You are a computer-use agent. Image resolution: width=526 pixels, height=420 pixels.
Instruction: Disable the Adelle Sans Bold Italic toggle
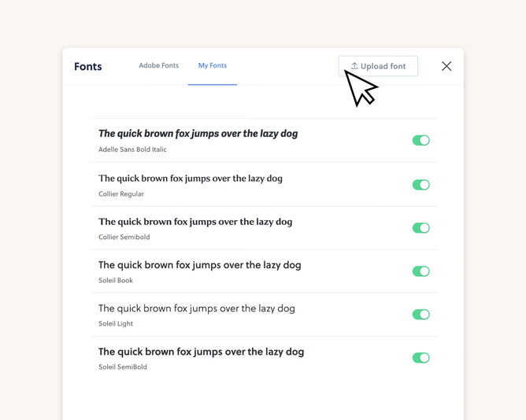(x=420, y=141)
